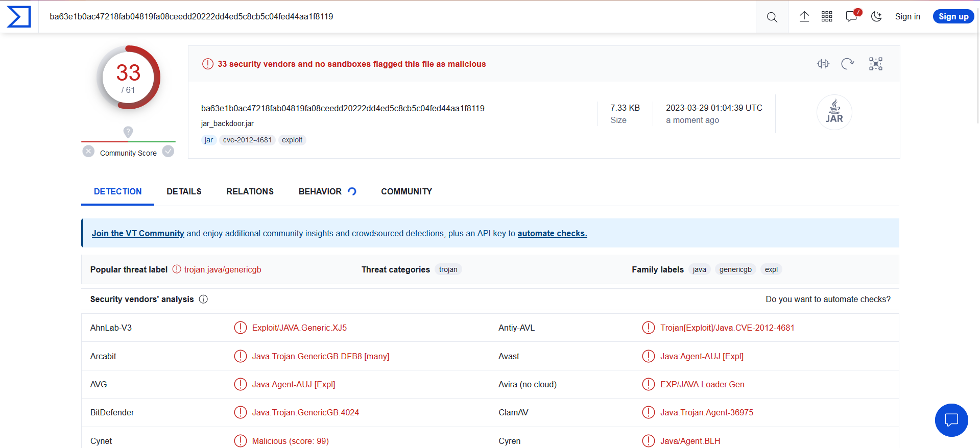Click the hash search input field

tap(397, 17)
